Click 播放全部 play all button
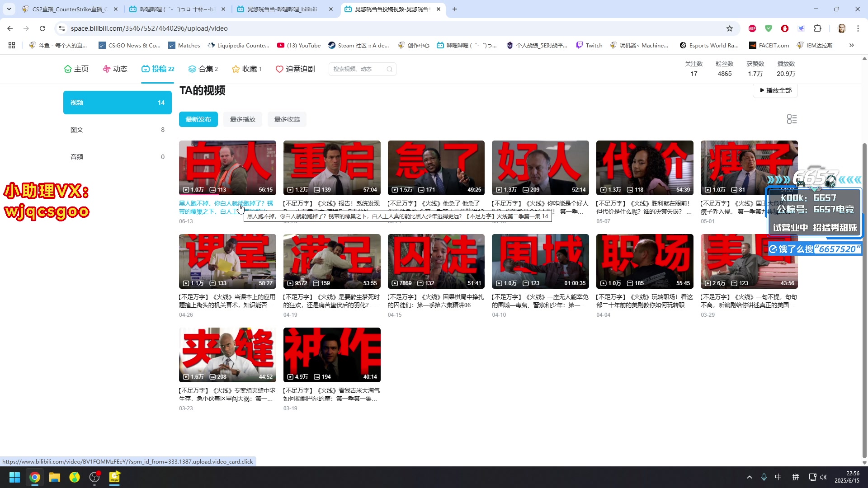 pyautogui.click(x=775, y=90)
